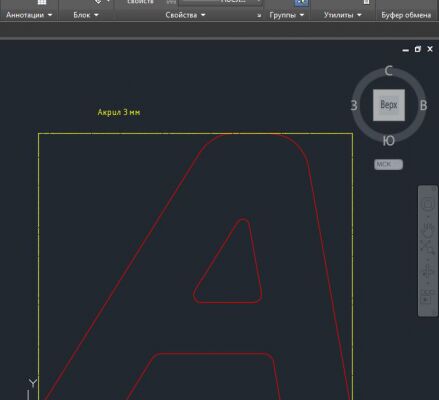This screenshot has width=439, height=400.
Task: Expand the Свойства panel dropdown
Action: 185,15
